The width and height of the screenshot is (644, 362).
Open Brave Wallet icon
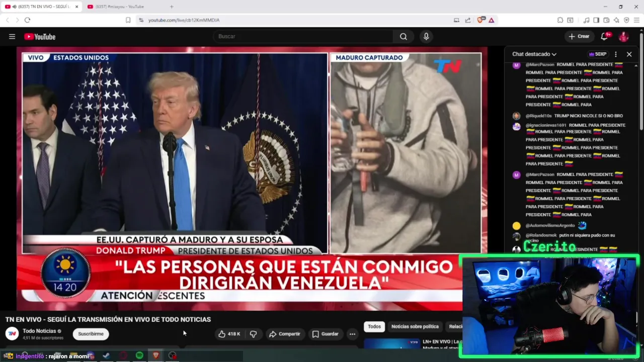[x=606, y=20]
